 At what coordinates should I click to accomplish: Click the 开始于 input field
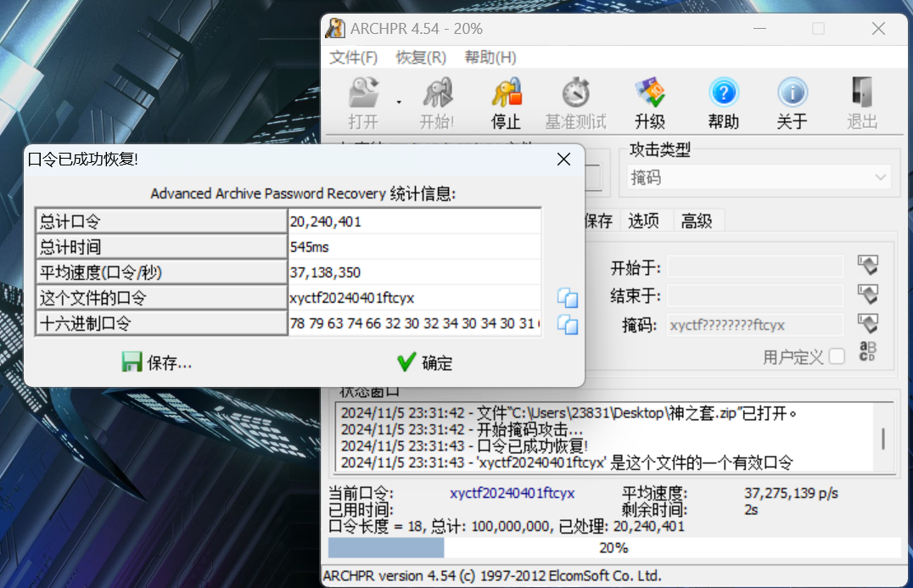point(755,266)
